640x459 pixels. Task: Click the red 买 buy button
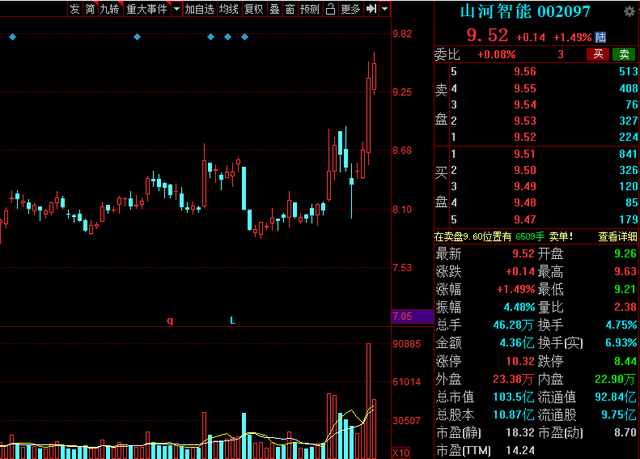click(x=598, y=54)
